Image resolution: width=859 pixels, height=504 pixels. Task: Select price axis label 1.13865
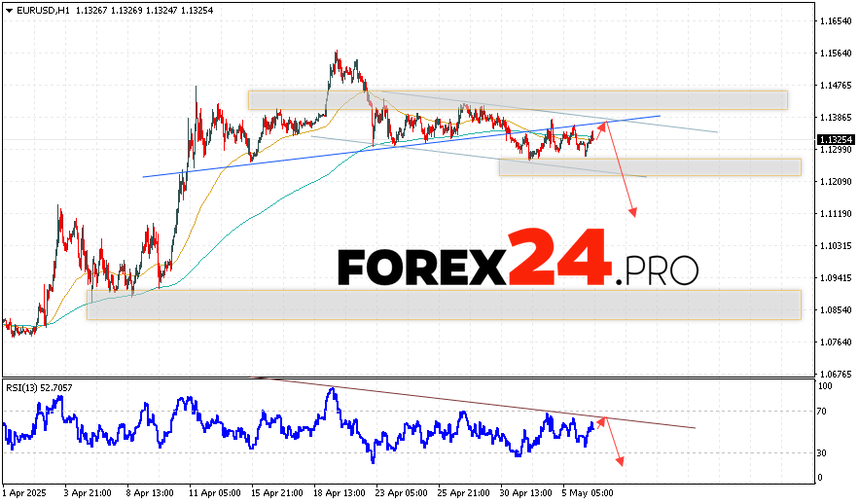pos(836,117)
